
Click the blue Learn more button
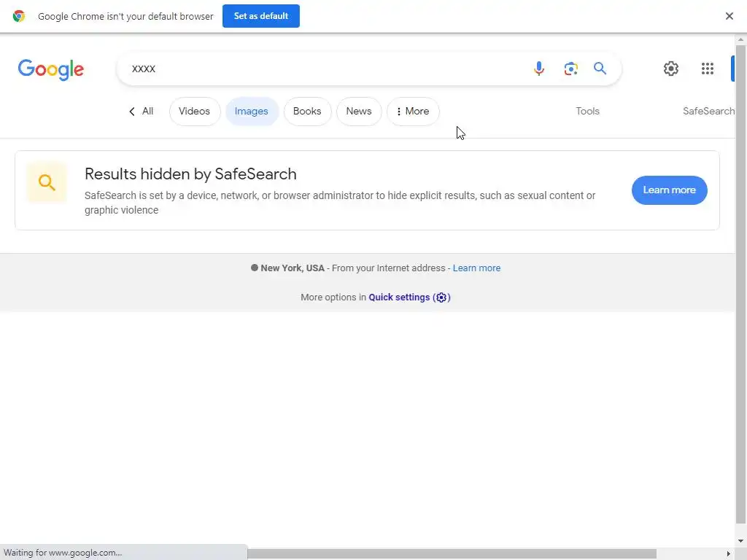(669, 190)
